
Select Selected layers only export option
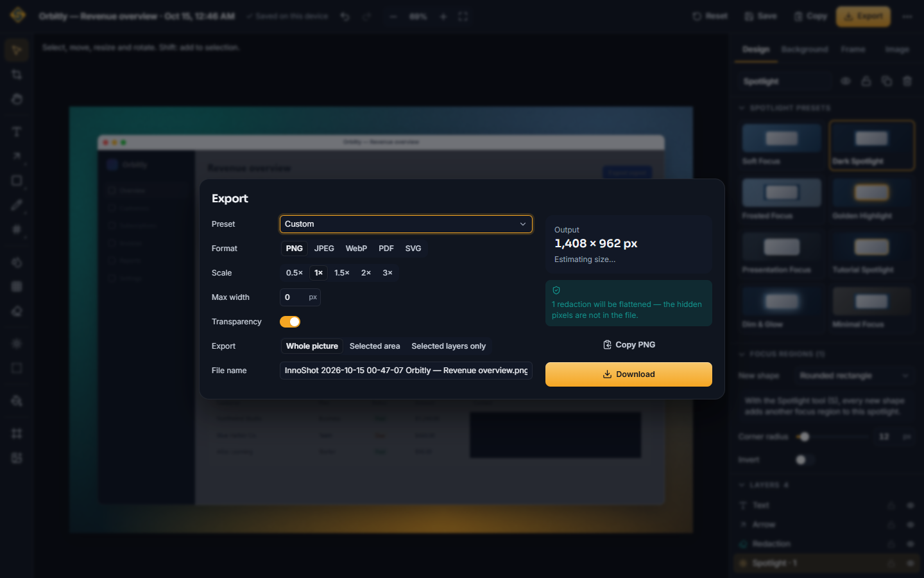click(x=449, y=346)
